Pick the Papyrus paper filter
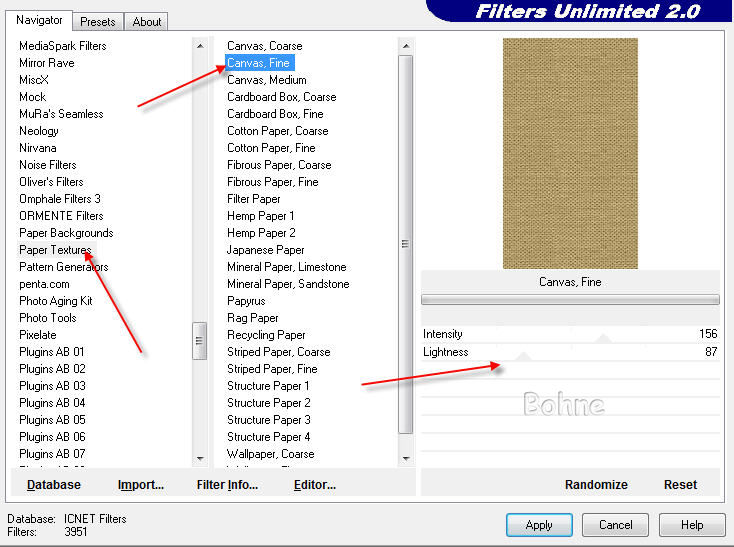 (x=246, y=301)
